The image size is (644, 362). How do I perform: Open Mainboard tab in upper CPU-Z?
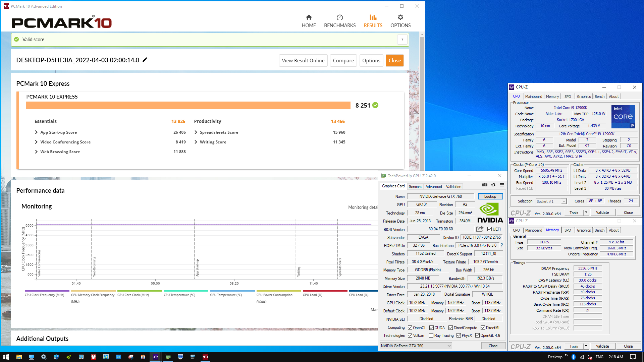[x=533, y=97]
